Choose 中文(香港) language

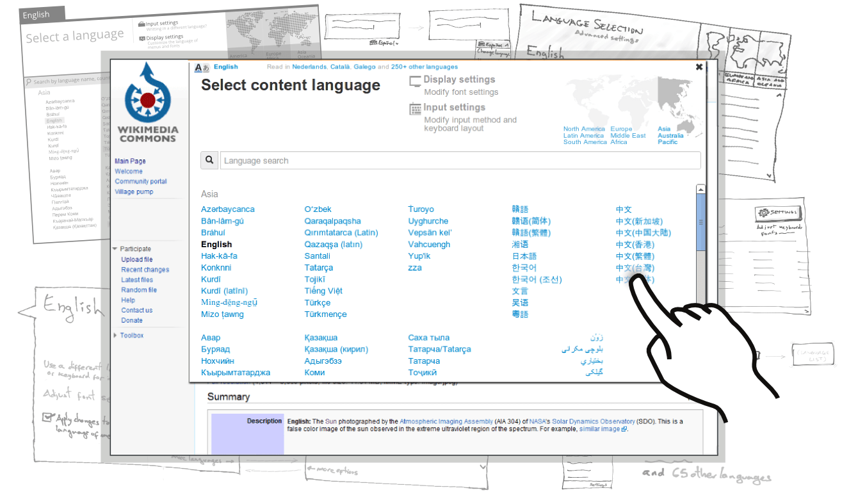click(x=635, y=245)
